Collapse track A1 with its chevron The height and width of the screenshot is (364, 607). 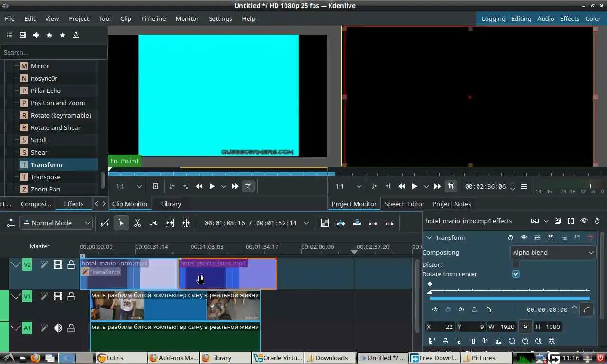(x=16, y=328)
